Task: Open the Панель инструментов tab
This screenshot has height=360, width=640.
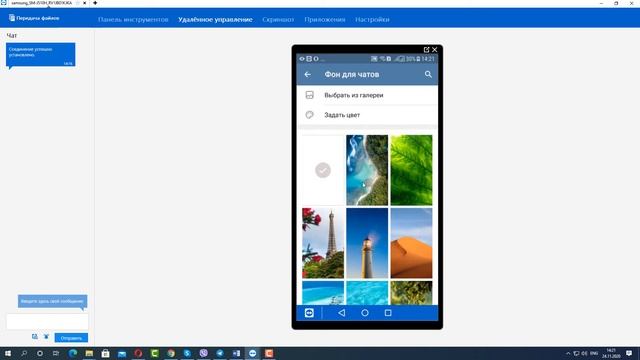Action: tap(133, 20)
